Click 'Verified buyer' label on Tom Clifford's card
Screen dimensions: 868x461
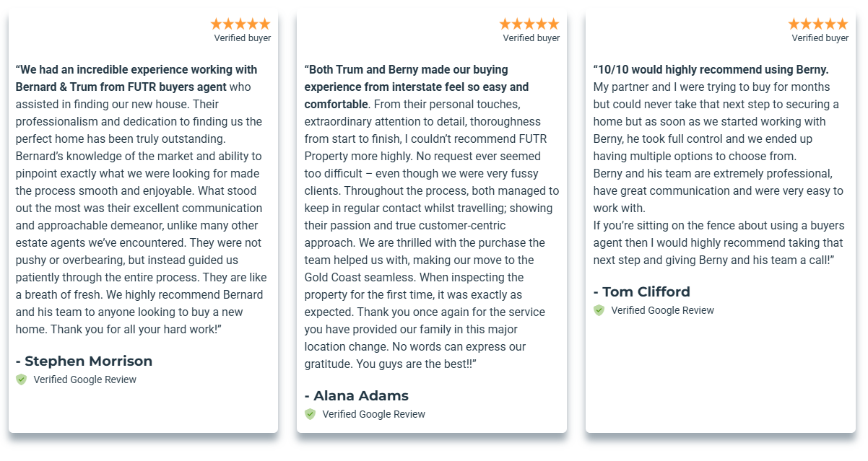pos(820,38)
